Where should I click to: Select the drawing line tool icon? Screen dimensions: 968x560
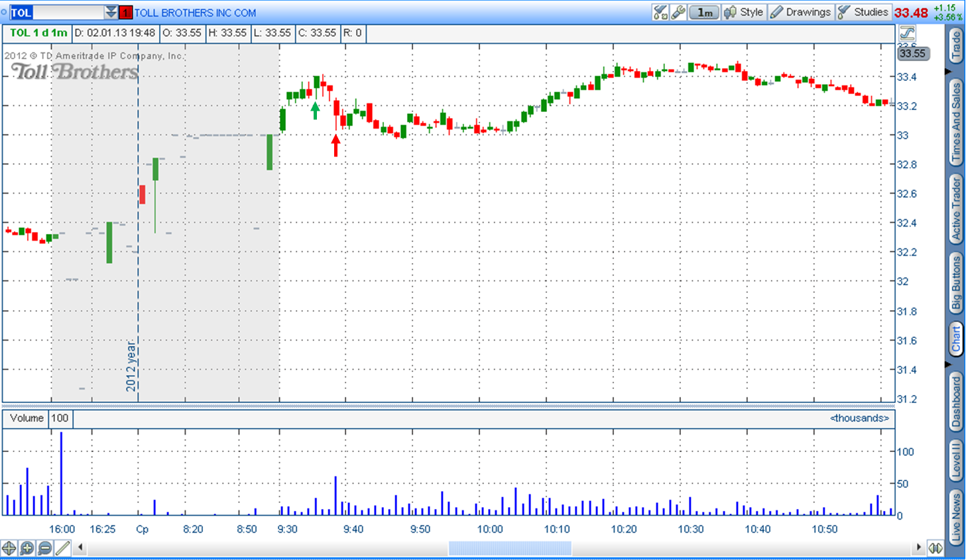click(62, 548)
